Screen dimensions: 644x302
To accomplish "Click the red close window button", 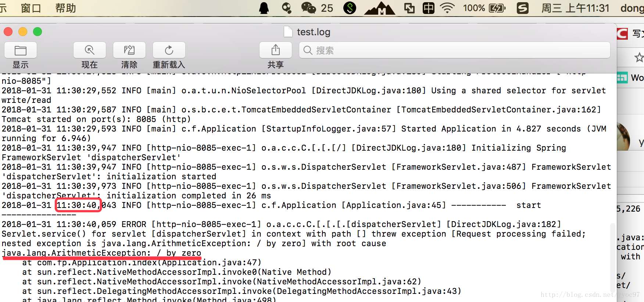I will 8,32.
